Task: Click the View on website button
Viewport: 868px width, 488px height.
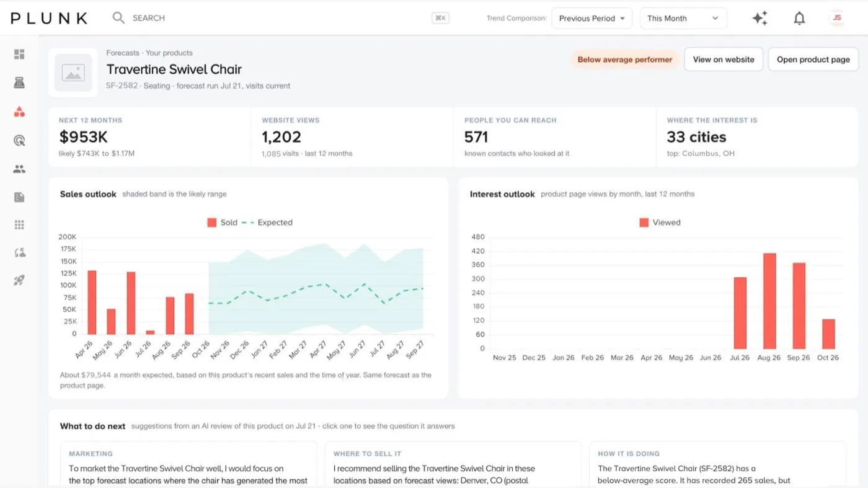Action: (724, 60)
